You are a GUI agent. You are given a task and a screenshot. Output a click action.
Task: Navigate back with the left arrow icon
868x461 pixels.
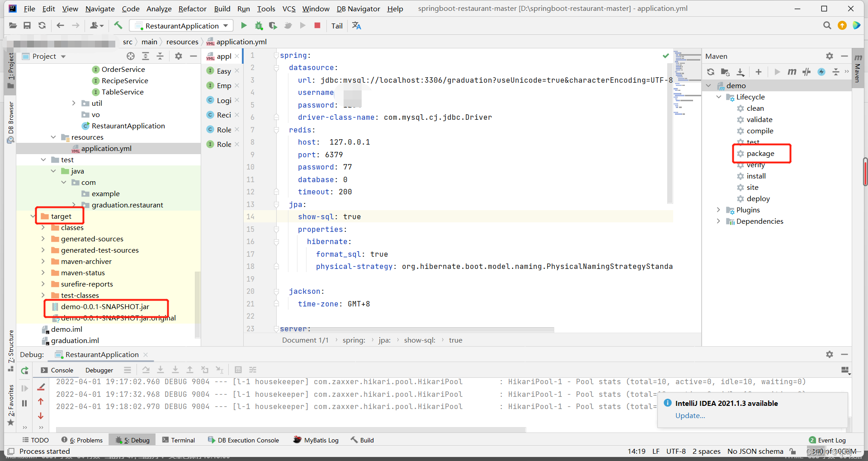click(60, 26)
